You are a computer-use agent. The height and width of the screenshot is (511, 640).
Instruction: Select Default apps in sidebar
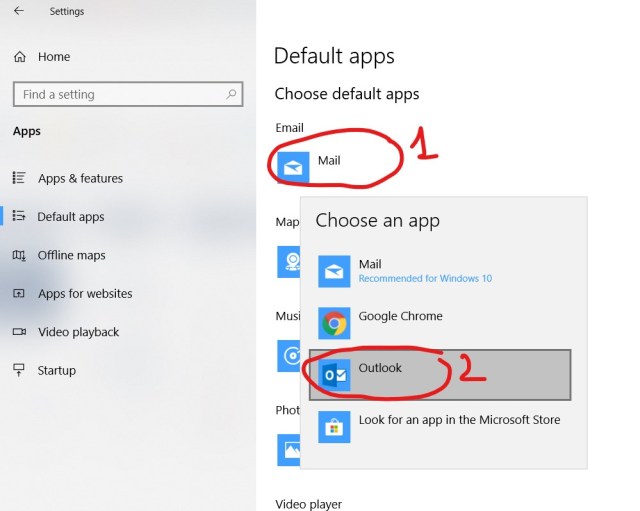tap(70, 216)
